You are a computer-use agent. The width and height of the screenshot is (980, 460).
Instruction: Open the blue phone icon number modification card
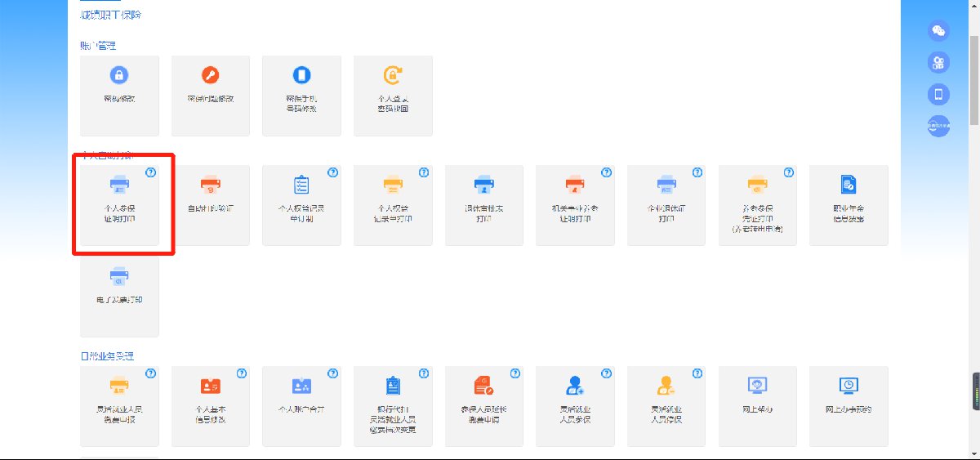pyautogui.click(x=301, y=96)
